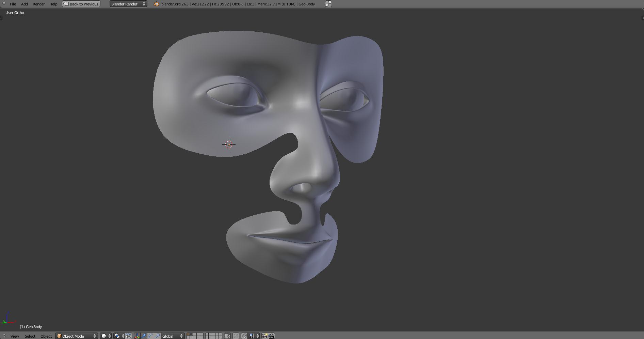Open the File menu
644x339 pixels.
tap(13, 4)
